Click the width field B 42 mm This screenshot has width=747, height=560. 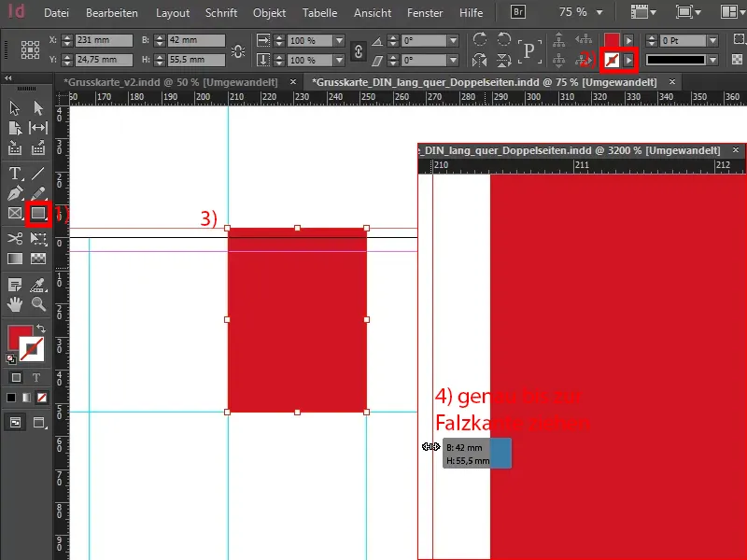pos(196,40)
